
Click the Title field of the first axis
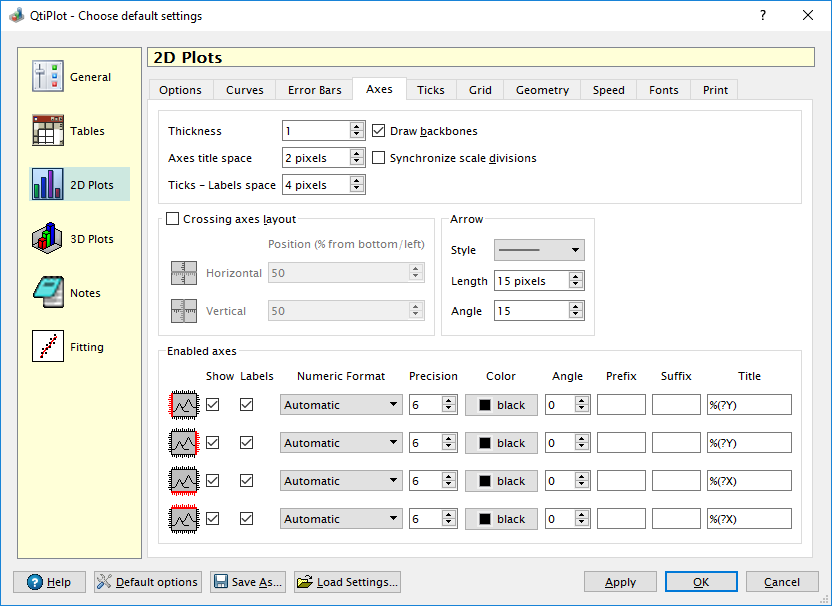(x=749, y=405)
